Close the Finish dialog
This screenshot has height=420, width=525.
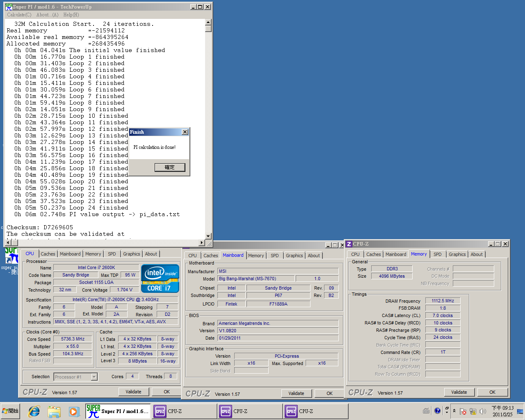point(185,132)
